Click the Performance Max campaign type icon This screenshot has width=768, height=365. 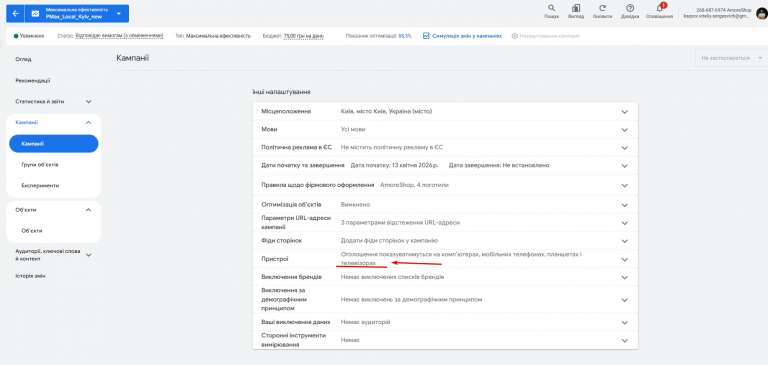click(35, 14)
